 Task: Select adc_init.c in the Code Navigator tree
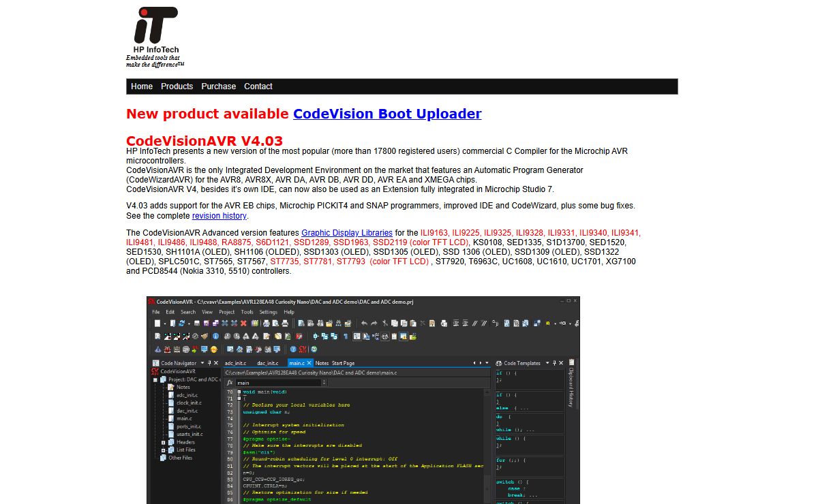(x=187, y=395)
